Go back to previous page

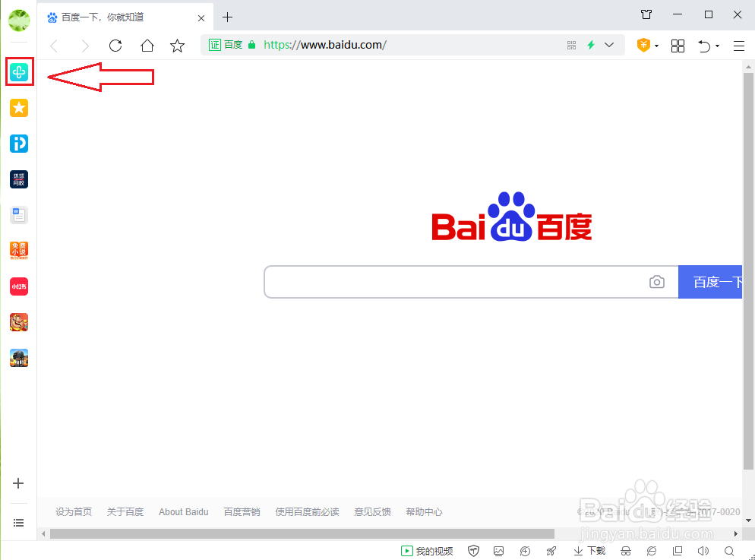(x=54, y=46)
